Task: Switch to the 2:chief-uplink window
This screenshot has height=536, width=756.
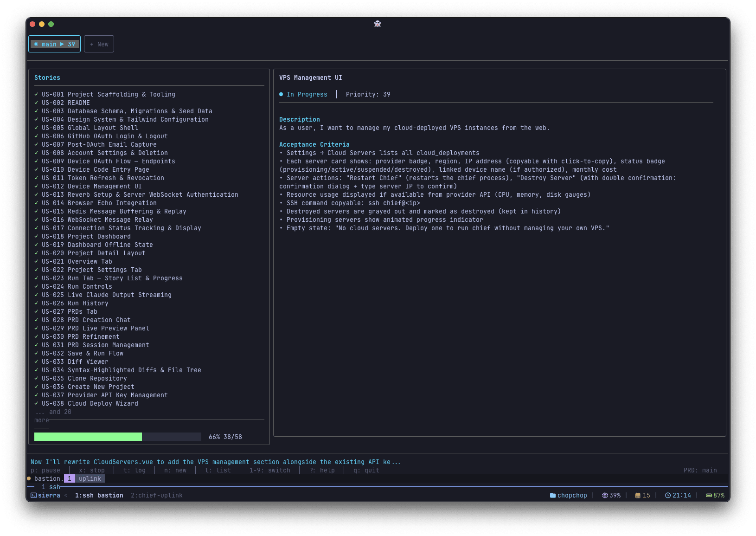Action: point(156,495)
